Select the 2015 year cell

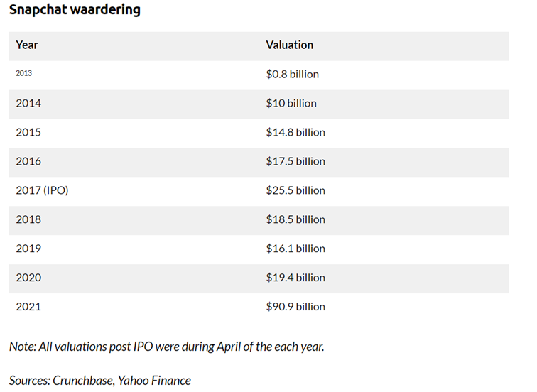click(28, 132)
